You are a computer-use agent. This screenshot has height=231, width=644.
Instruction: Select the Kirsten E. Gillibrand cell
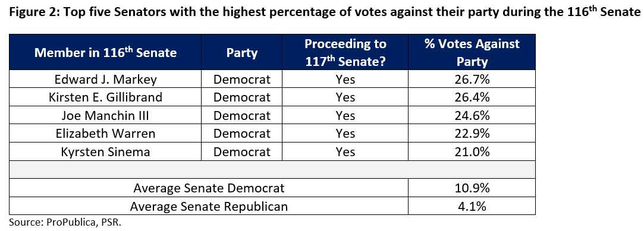106,97
